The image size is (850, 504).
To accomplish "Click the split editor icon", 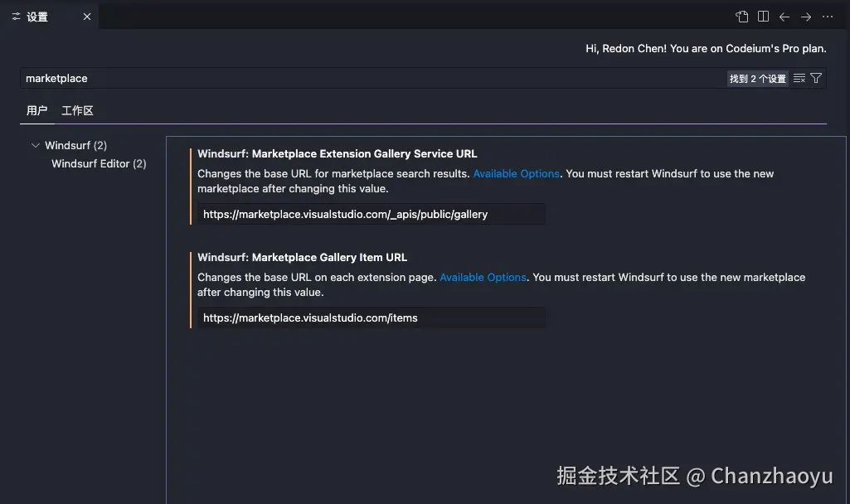I will [x=763, y=17].
